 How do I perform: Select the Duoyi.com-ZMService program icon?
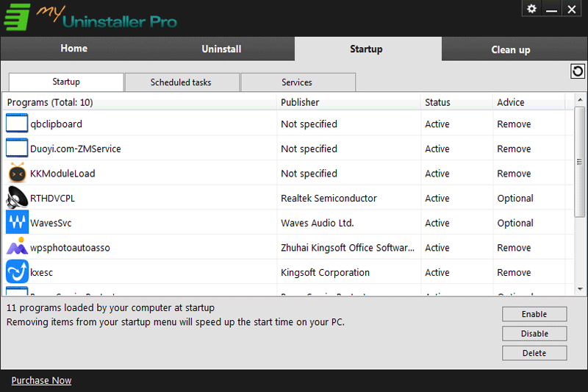click(x=17, y=148)
